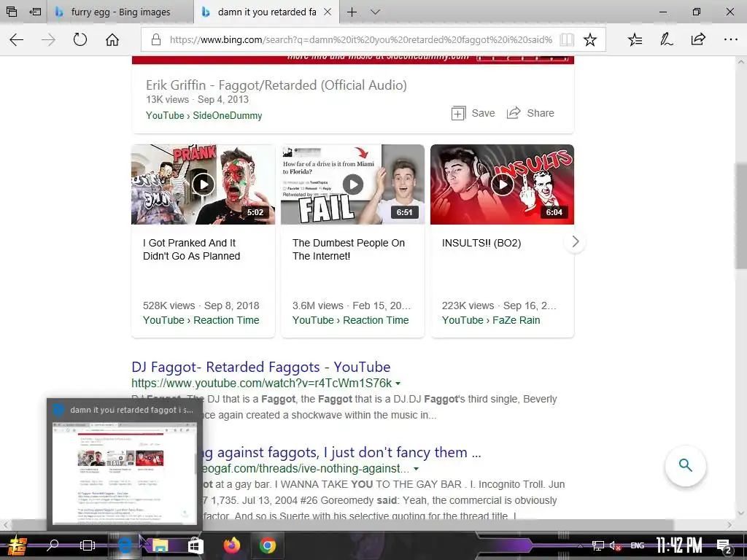Launch Google Chrome from the taskbar
Viewport: 747px width, 560px height.
coord(267,545)
